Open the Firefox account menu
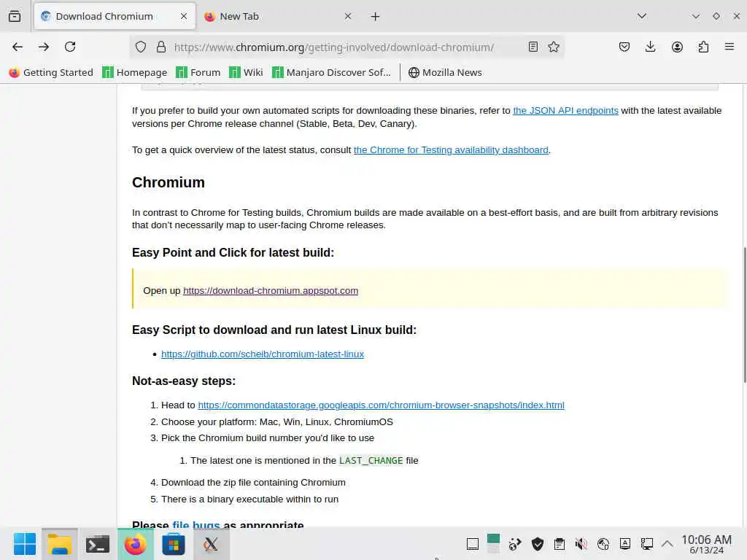 pyautogui.click(x=677, y=47)
